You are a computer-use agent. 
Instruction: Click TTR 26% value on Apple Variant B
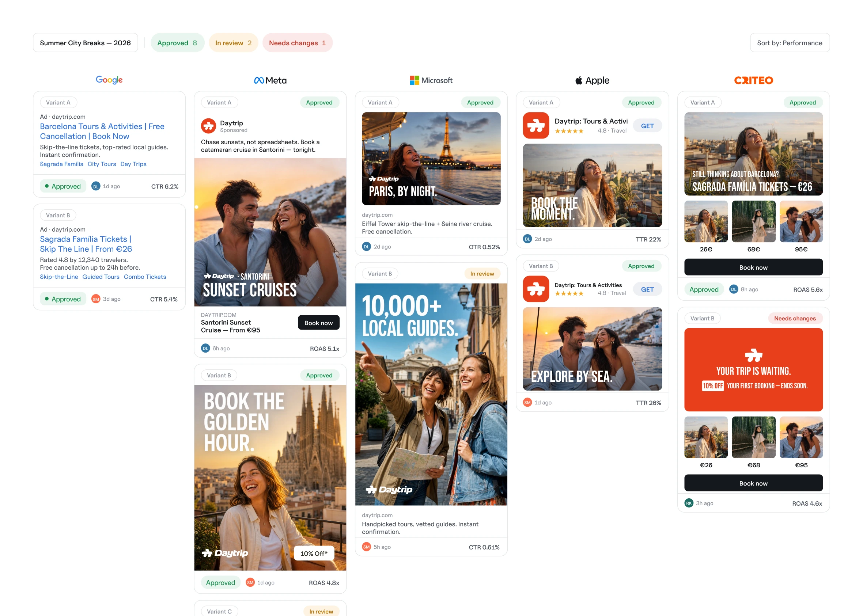coord(648,403)
